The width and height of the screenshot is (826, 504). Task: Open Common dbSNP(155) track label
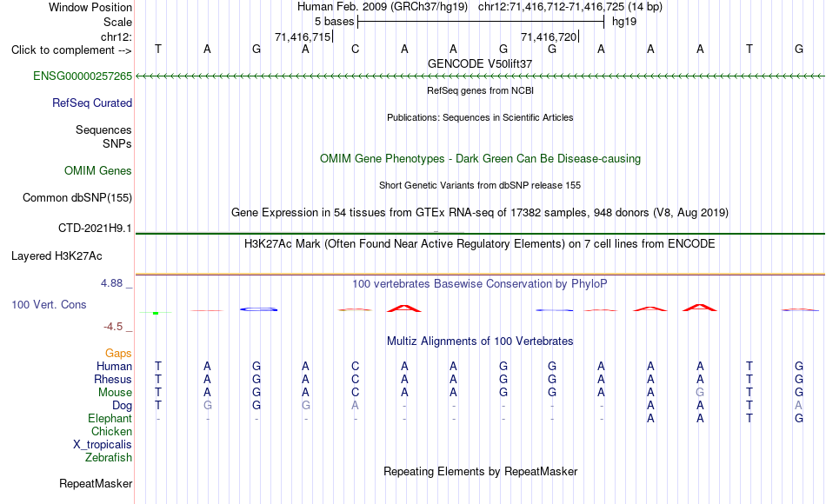[x=77, y=198]
